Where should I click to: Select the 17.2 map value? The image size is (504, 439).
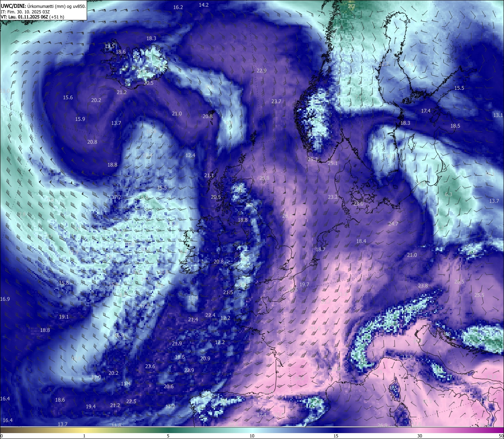(x=116, y=197)
